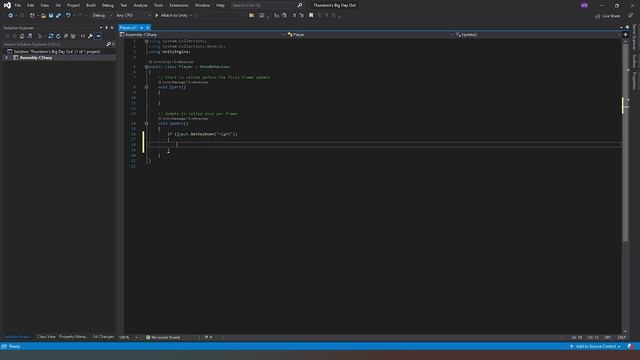Click the editor split window plus icon

coord(625,35)
